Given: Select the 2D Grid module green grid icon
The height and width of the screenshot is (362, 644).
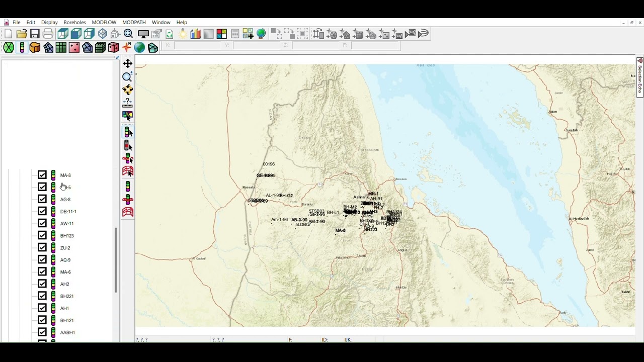Looking at the screenshot, I should pos(61,47).
